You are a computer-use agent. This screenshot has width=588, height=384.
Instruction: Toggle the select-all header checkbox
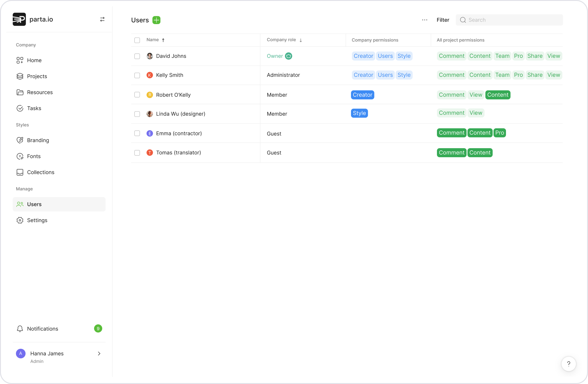(x=137, y=40)
